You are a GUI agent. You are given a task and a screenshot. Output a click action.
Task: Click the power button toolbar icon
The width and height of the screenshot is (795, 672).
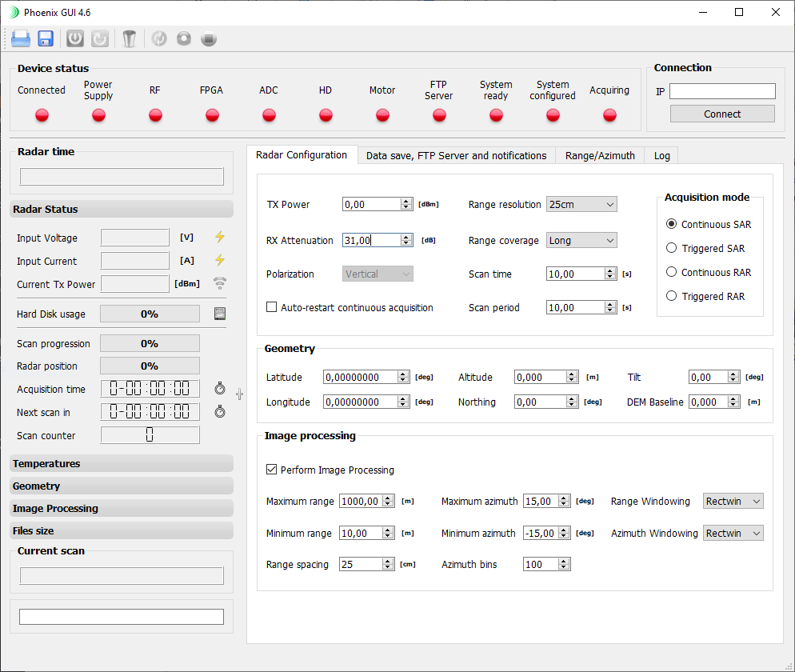(75, 38)
